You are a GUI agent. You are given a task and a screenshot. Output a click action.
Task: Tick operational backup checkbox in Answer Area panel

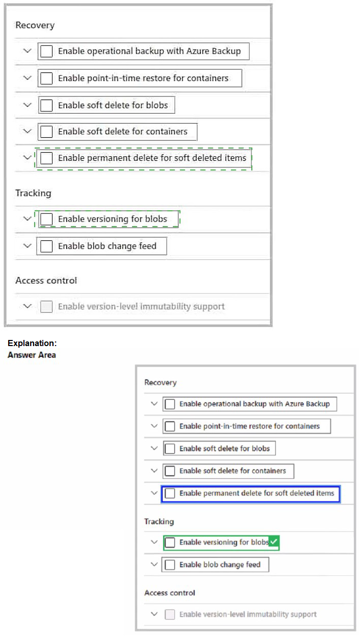click(170, 404)
